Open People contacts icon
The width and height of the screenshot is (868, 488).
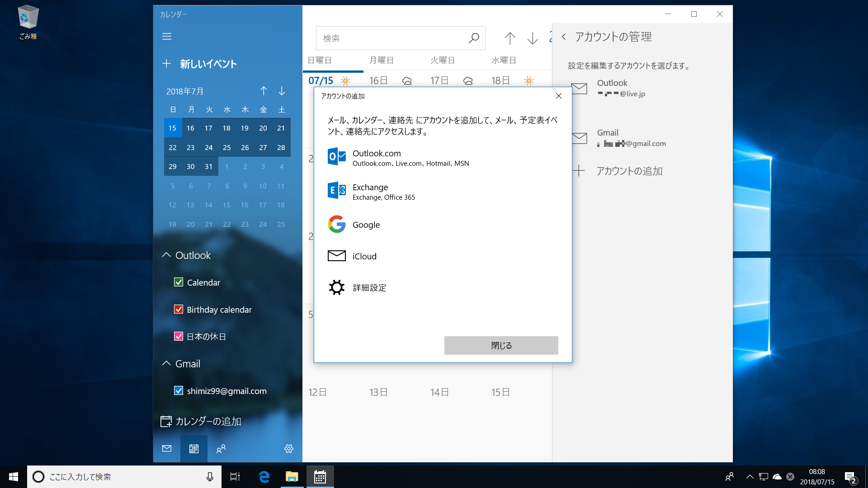(x=221, y=449)
